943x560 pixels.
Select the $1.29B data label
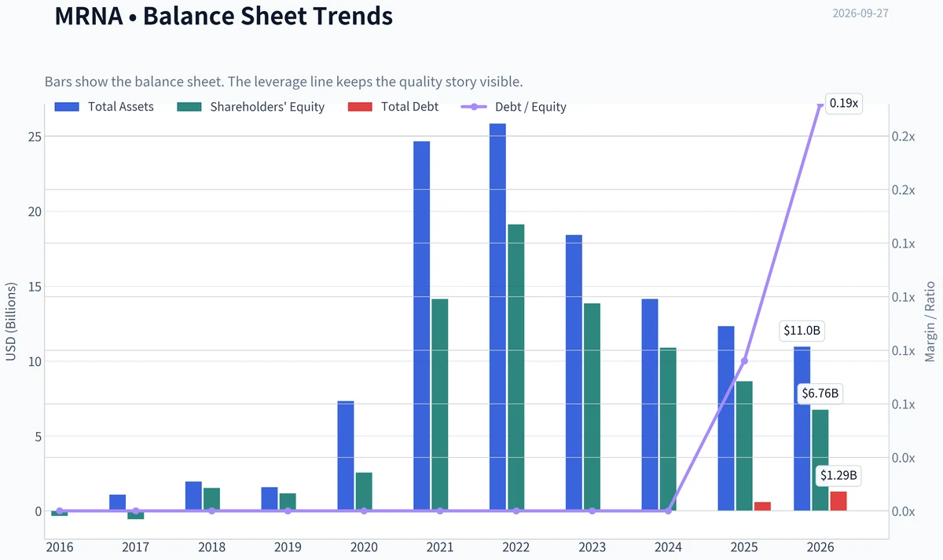(838, 475)
